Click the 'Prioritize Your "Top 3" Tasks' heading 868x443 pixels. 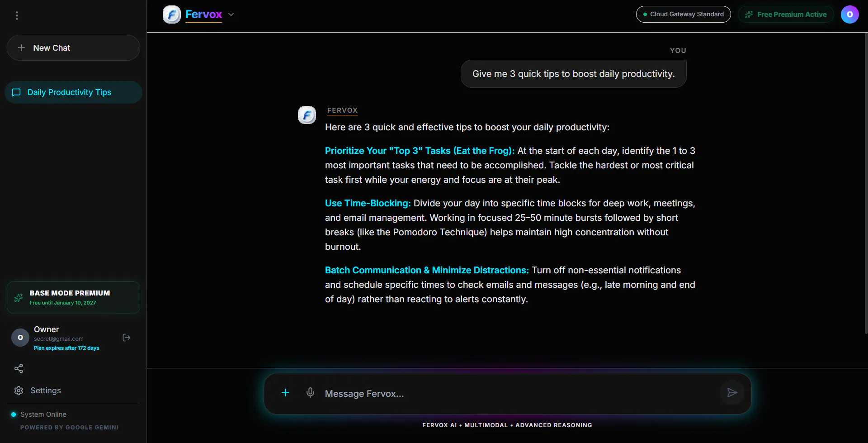[420, 151]
